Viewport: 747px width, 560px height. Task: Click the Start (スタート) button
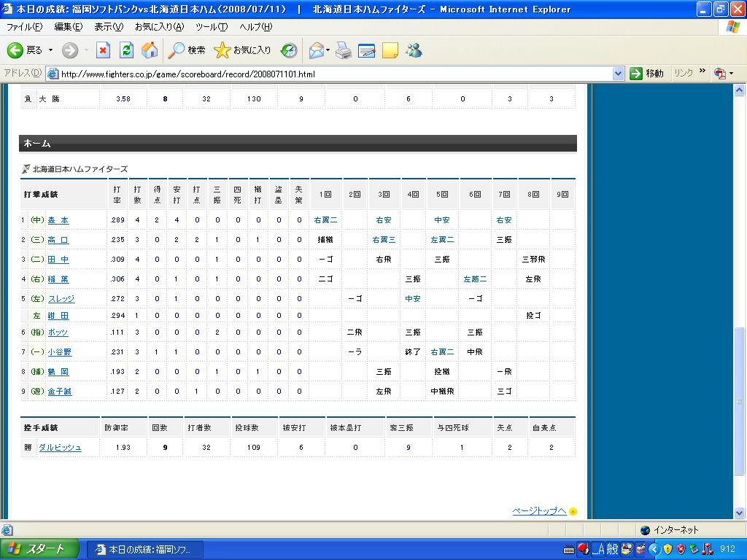[39, 550]
